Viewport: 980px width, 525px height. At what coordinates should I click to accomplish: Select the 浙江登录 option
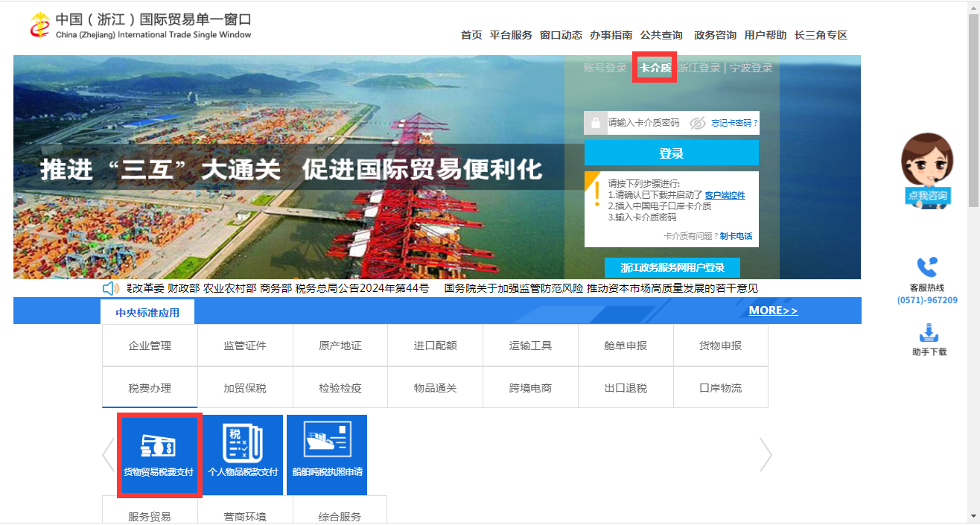[x=699, y=68]
